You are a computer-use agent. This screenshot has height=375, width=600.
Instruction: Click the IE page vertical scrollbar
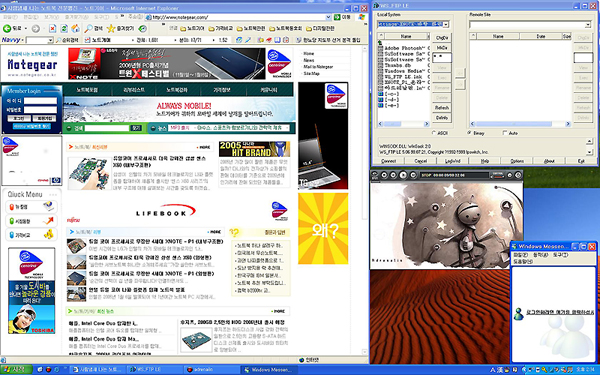(364, 200)
